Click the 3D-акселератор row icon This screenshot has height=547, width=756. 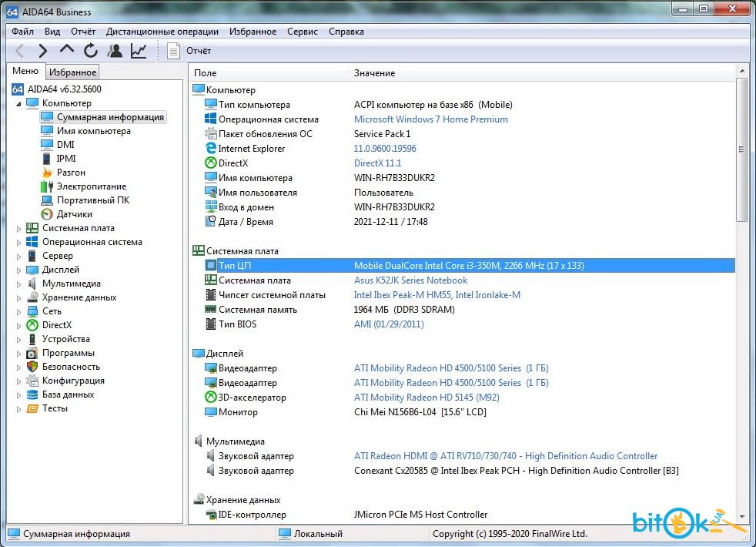211,397
